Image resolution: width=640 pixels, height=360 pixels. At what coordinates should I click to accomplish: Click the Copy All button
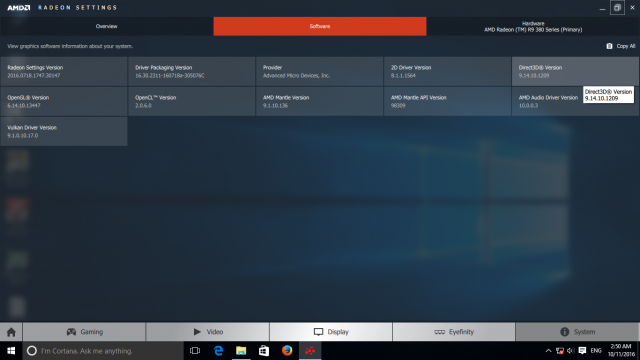point(621,46)
